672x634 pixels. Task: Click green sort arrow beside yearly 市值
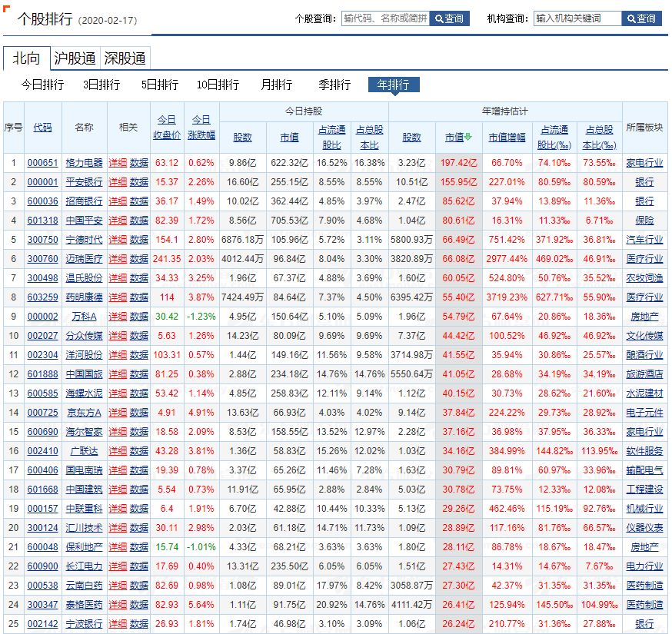click(468, 137)
